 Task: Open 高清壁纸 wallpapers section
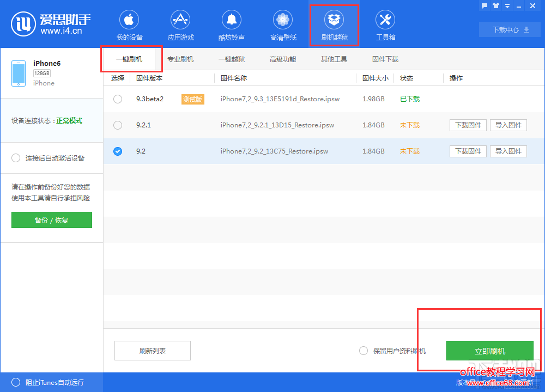pyautogui.click(x=283, y=26)
